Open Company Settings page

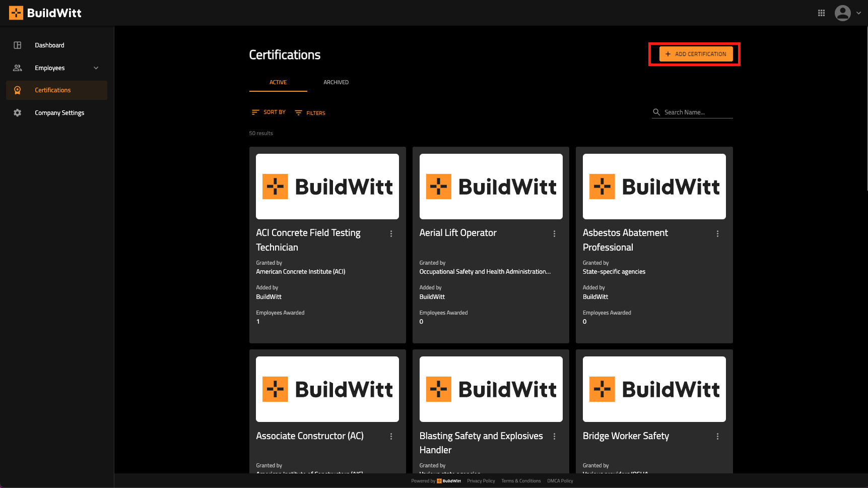59,113
